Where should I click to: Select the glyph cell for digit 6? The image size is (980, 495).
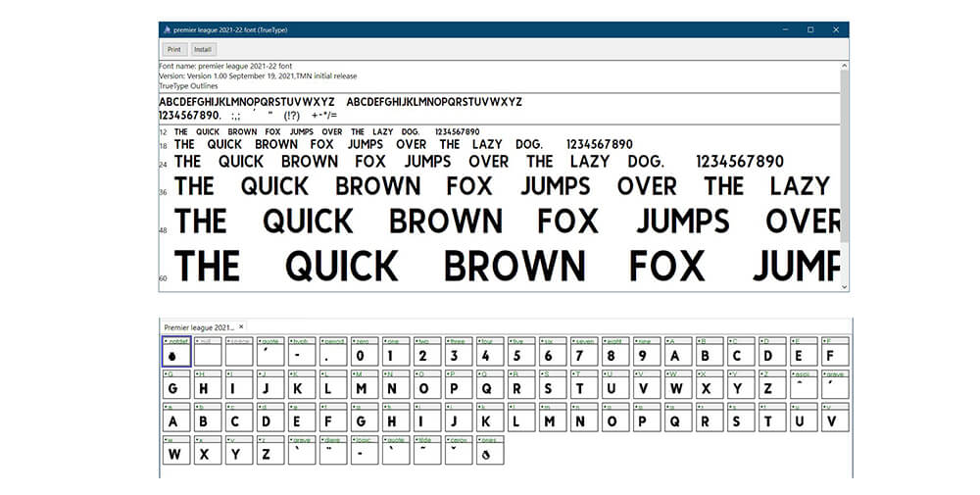pos(553,352)
